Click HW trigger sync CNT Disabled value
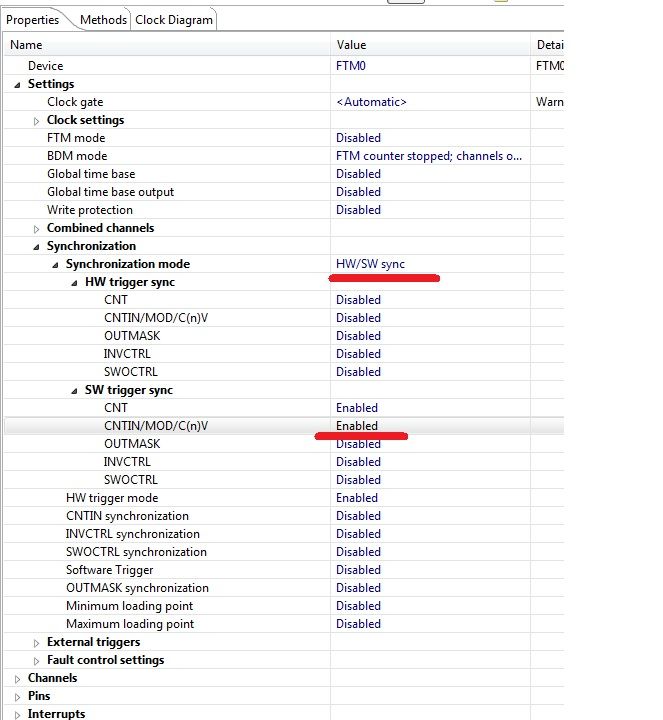The height and width of the screenshot is (720, 663). coord(358,300)
